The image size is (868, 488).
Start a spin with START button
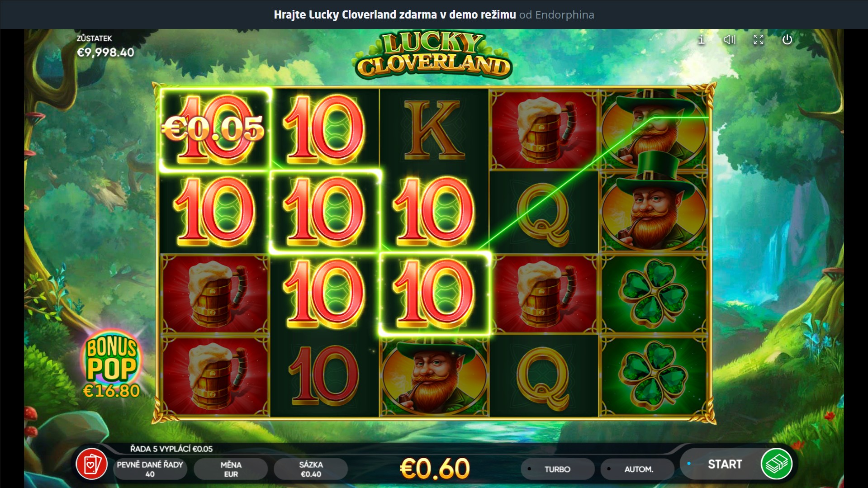(725, 464)
